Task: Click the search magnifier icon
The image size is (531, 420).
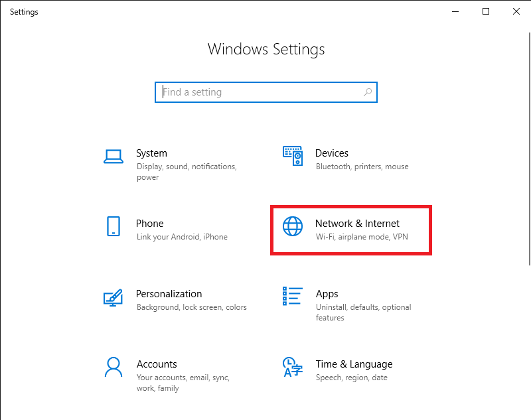Action: point(368,92)
